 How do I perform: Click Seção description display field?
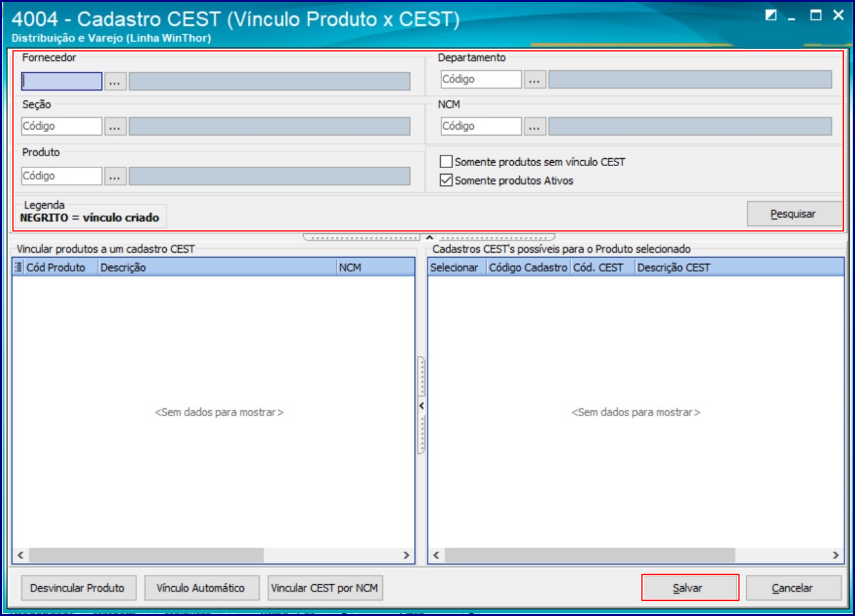coord(269,126)
